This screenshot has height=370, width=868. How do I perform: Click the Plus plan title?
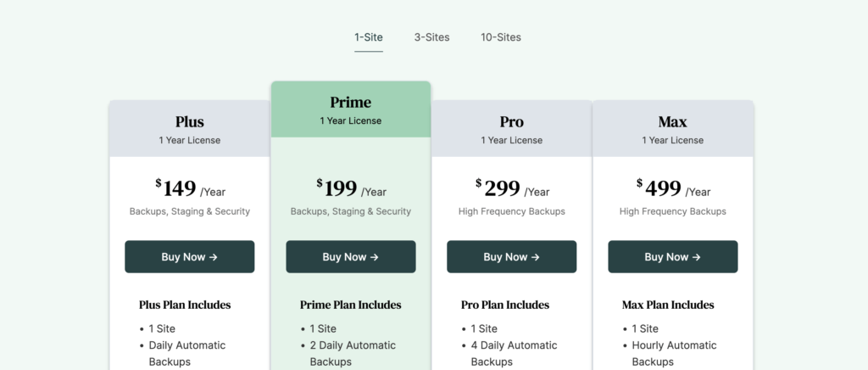click(x=190, y=121)
